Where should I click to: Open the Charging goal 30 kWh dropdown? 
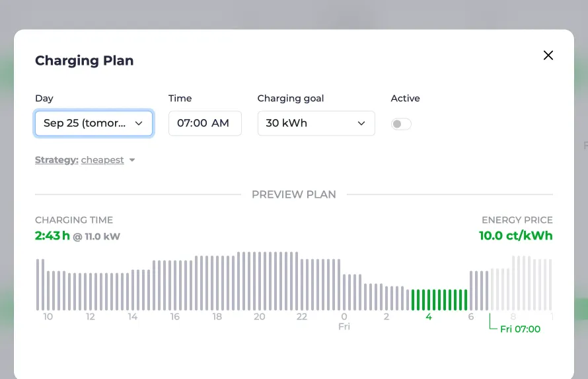click(316, 123)
